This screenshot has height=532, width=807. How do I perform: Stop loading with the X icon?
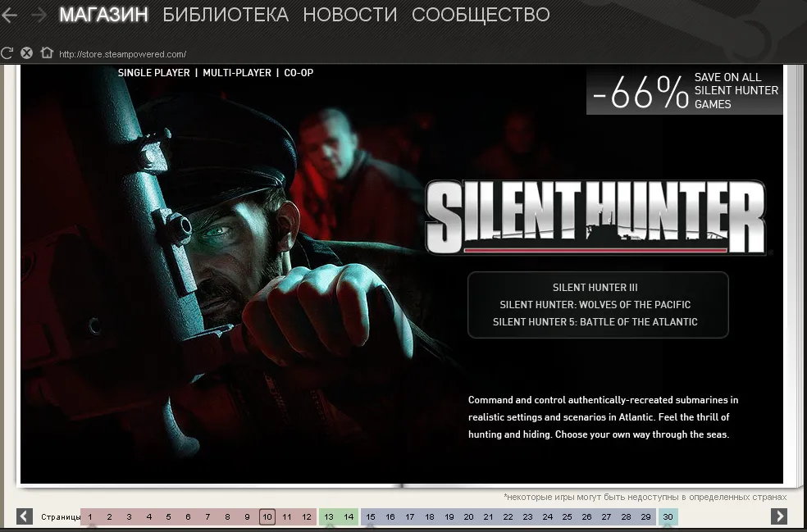coord(27,53)
